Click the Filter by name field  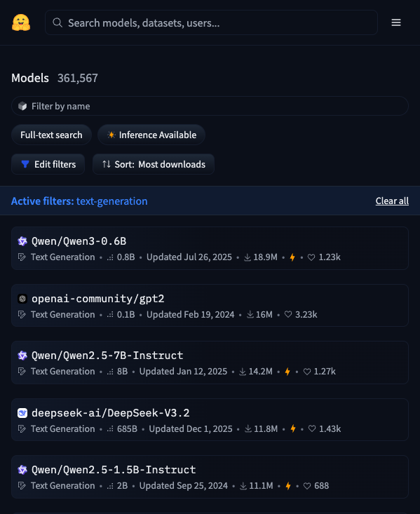210,106
